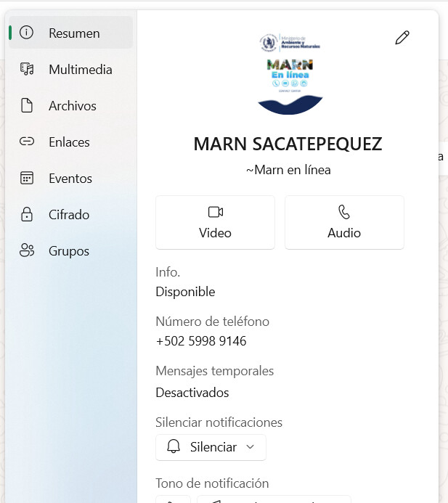The width and height of the screenshot is (448, 503).
Task: Start a Video call with the contact
Action: point(215,222)
